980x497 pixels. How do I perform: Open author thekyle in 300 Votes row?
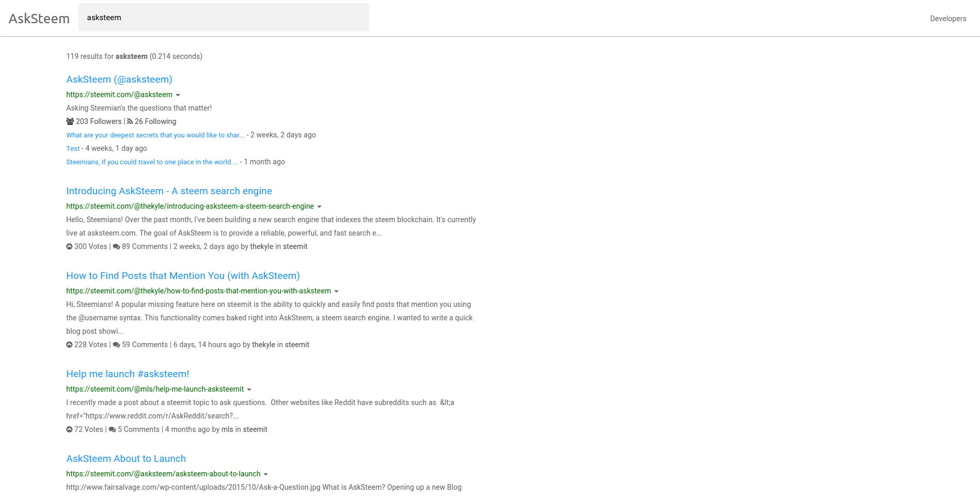262,246
